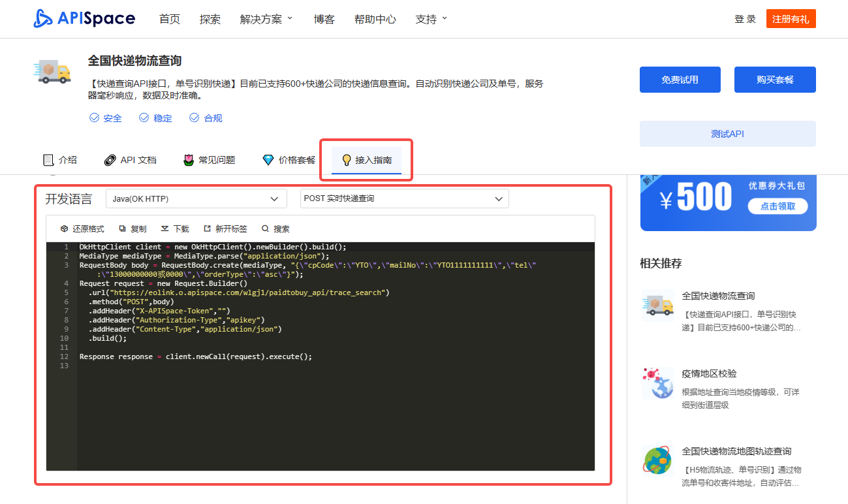Open the 全国快递物流地图轨迹查询 globe thumbnail
The image size is (848, 504).
(x=657, y=461)
